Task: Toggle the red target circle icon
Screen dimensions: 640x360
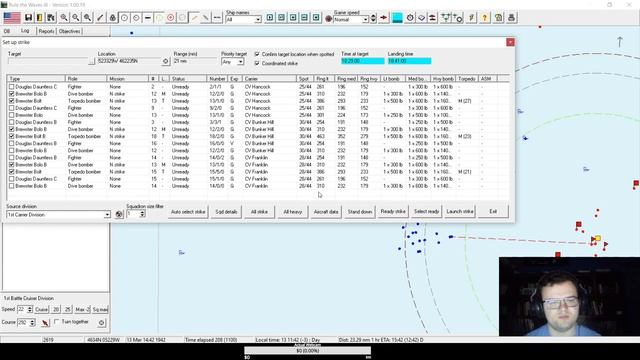Action: click(x=171, y=18)
